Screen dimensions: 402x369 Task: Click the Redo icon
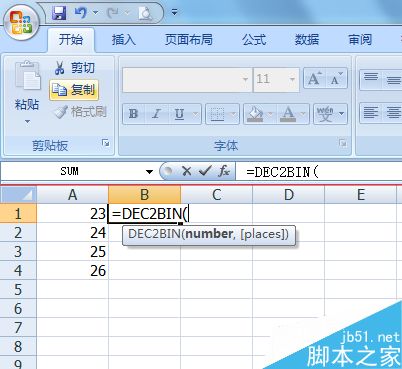[x=113, y=13]
